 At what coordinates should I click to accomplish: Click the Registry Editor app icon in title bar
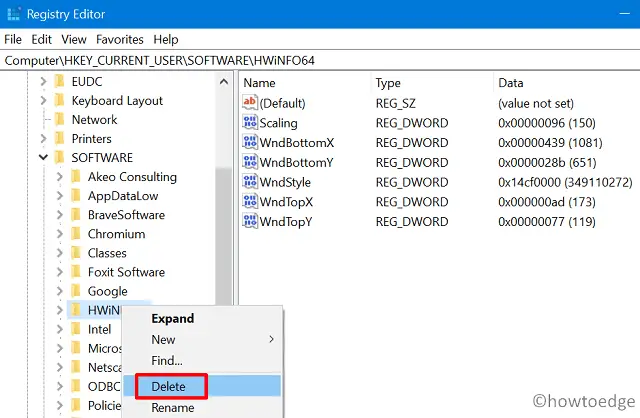pyautogui.click(x=14, y=14)
